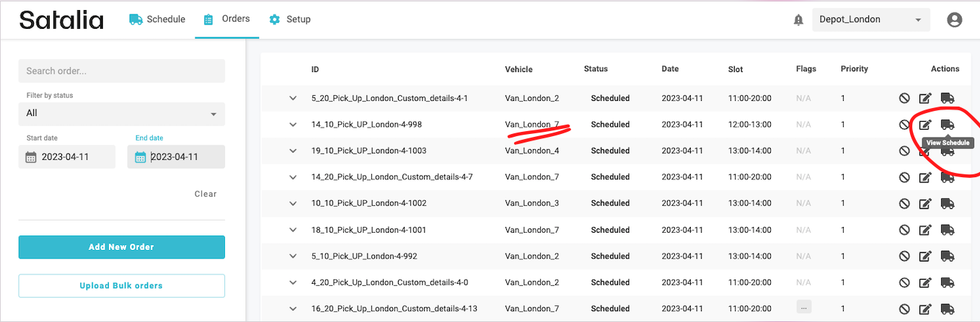Click edit icon for order 10_10_Pick_UP_London-4-1002
The height and width of the screenshot is (322, 980).
pos(925,204)
